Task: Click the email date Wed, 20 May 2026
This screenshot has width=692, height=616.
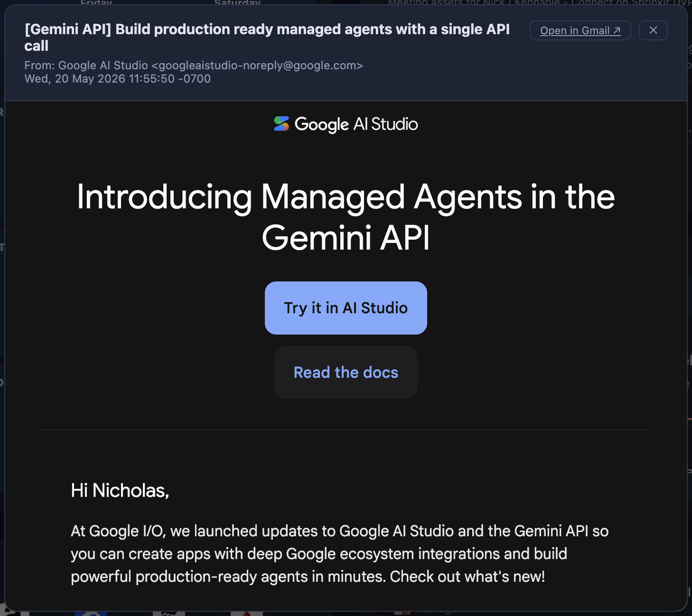Action: [x=118, y=79]
